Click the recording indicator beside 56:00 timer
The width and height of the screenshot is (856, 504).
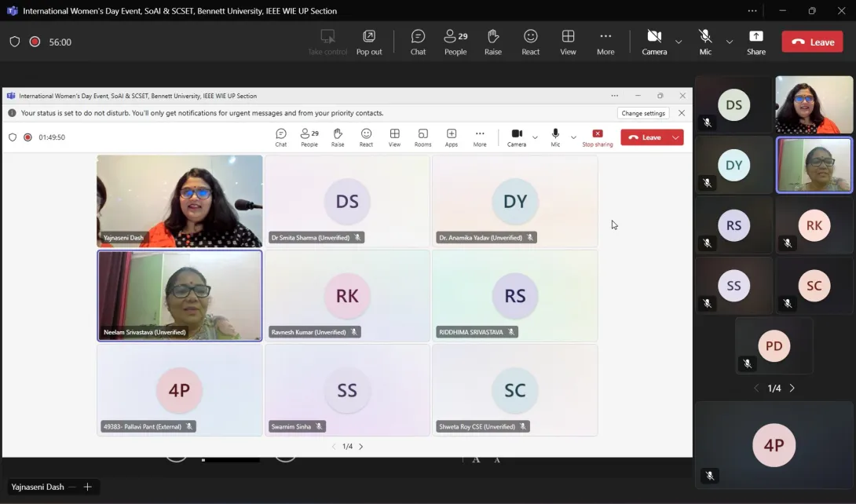pyautogui.click(x=35, y=42)
